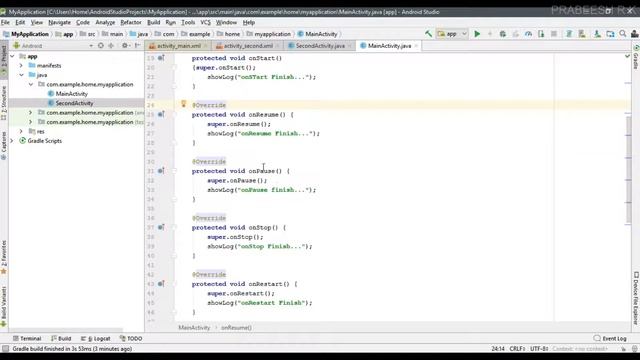Click override gutter marker beside onPause()
640x360 pixels.
pos(161,171)
